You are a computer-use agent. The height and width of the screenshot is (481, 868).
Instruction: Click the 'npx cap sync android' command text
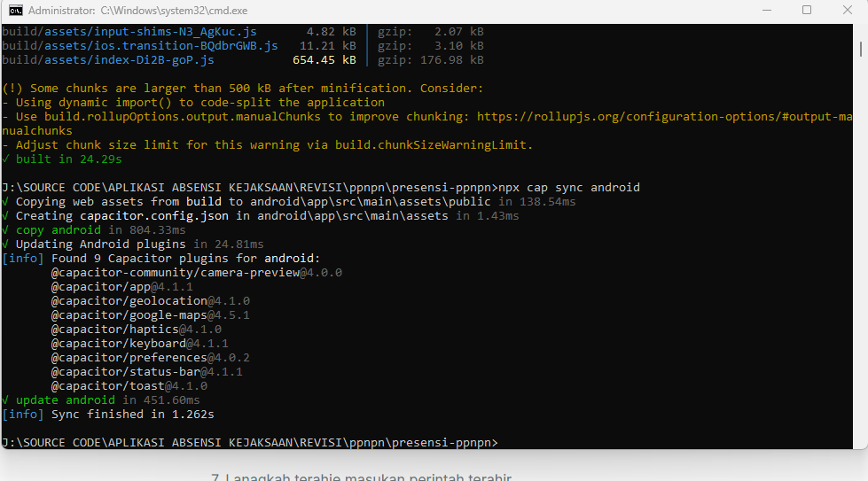coord(568,188)
